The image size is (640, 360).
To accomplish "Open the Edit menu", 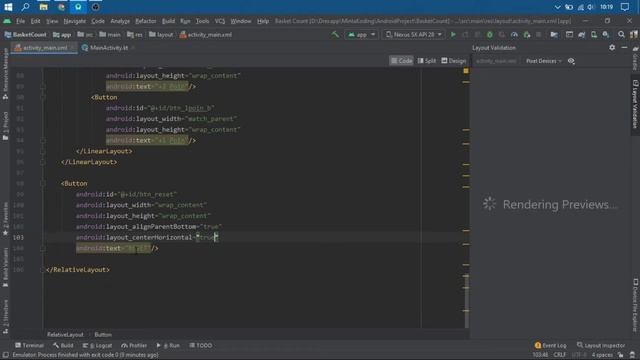I will (x=36, y=21).
